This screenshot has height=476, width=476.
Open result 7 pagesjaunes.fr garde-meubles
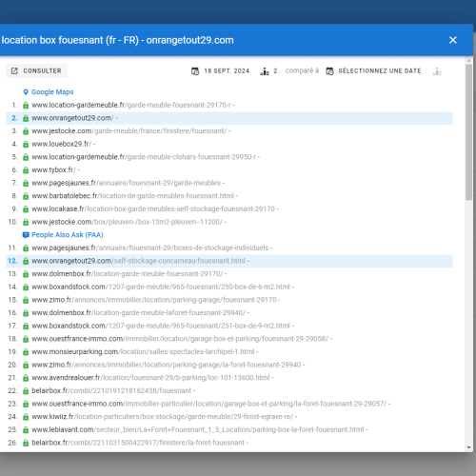click(126, 183)
